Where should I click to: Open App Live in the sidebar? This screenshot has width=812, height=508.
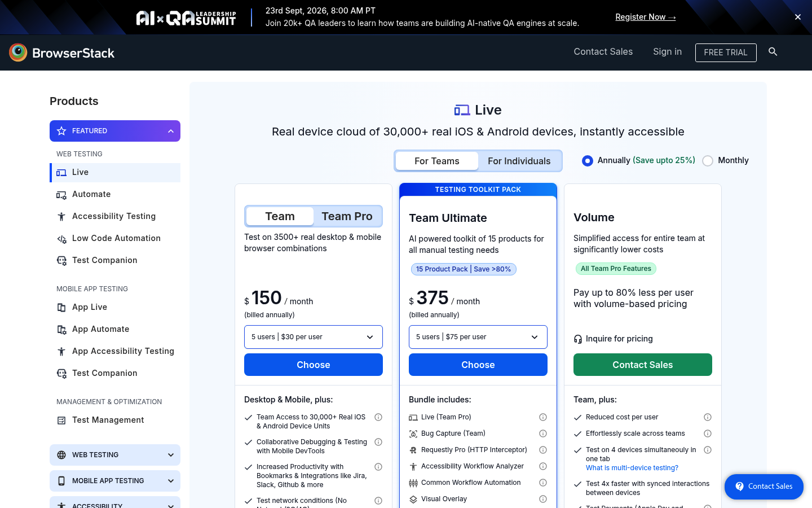[115, 307]
